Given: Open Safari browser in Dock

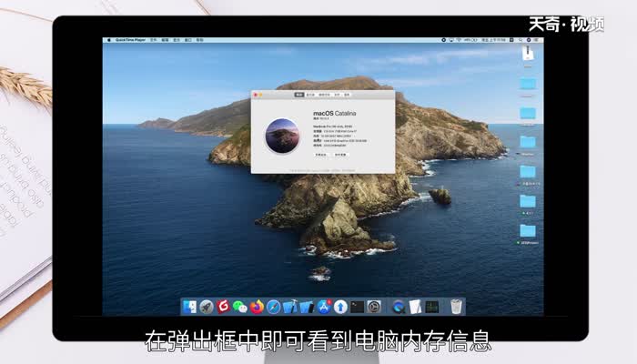Looking at the screenshot, I should point(273,307).
